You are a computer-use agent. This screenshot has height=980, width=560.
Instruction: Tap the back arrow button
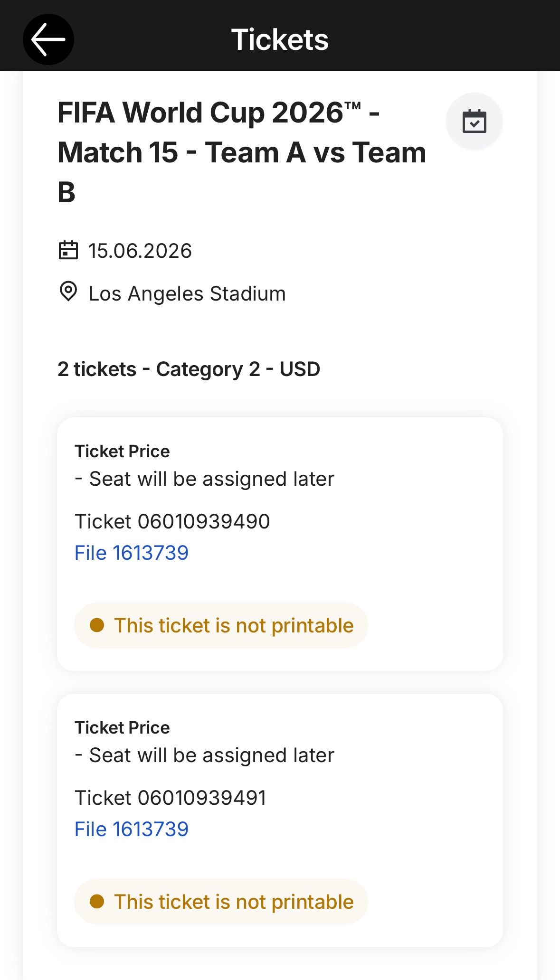tap(48, 39)
